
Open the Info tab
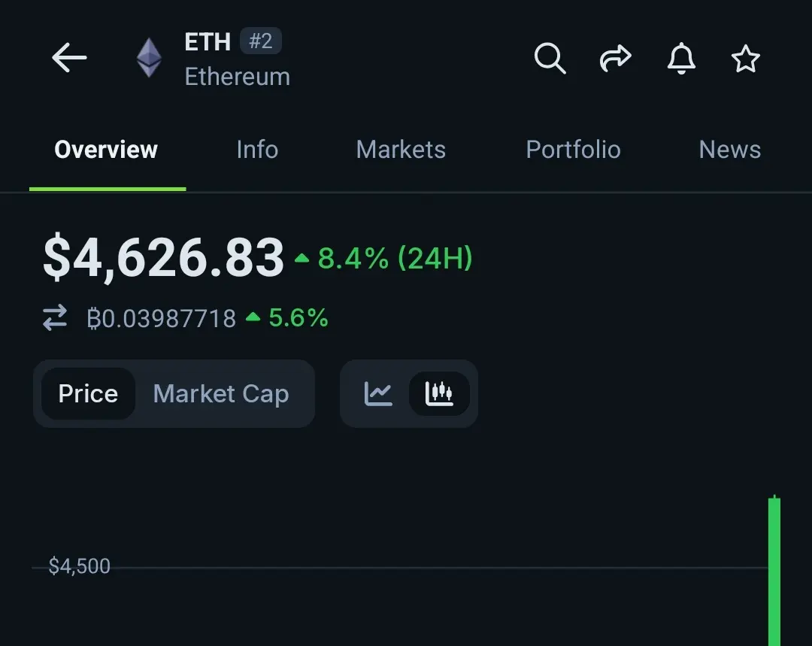[x=257, y=150]
